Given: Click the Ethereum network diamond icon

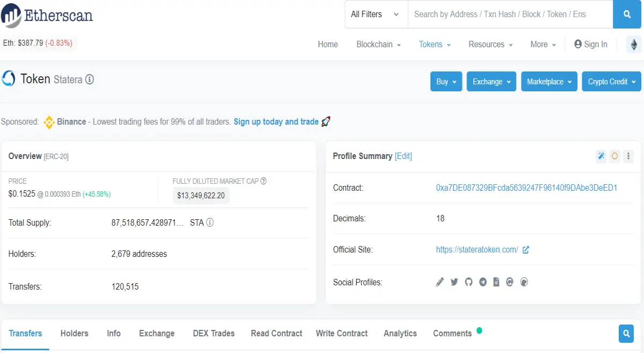Looking at the screenshot, I should point(634,45).
